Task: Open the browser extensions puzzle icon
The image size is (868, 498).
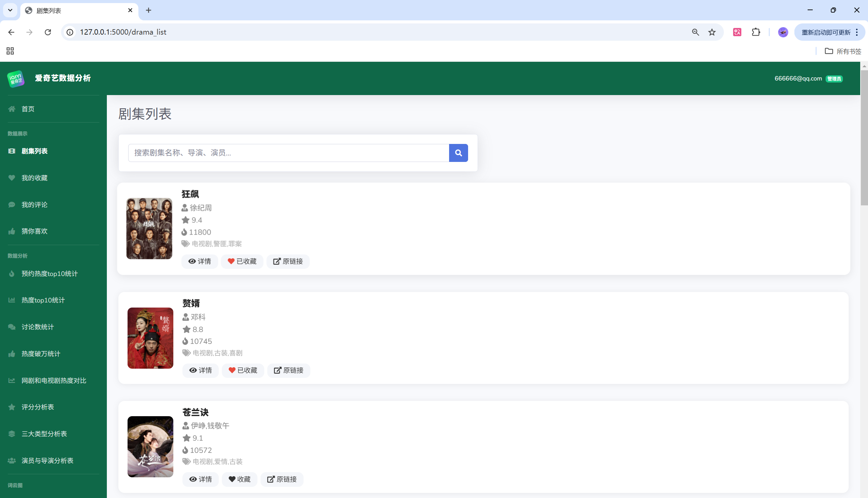Action: [x=756, y=32]
